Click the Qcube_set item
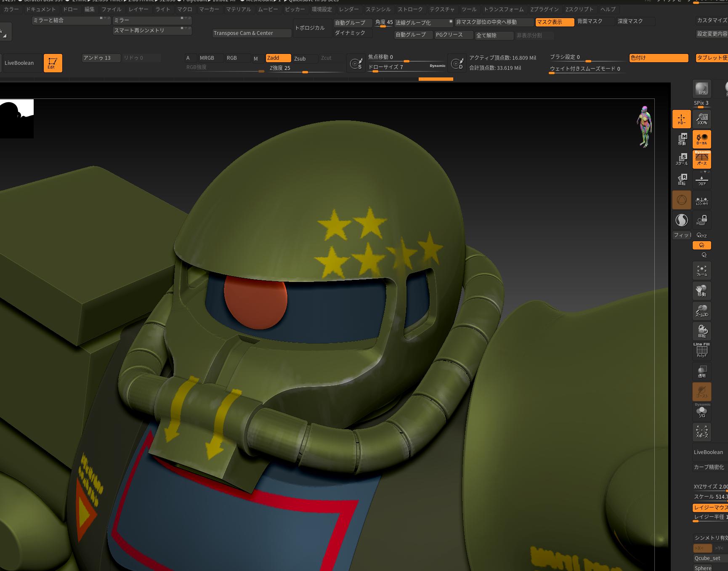 pyautogui.click(x=710, y=558)
